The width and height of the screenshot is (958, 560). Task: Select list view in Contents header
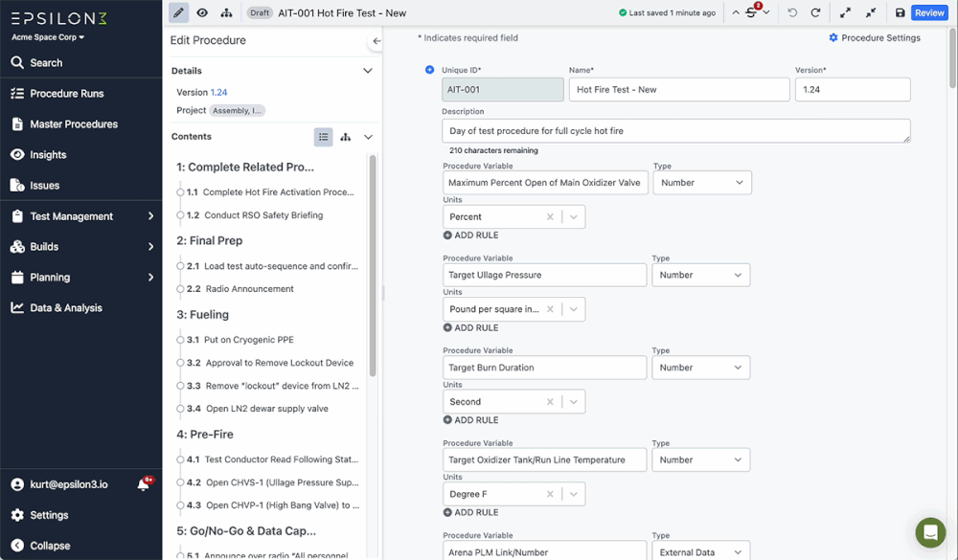pyautogui.click(x=323, y=137)
